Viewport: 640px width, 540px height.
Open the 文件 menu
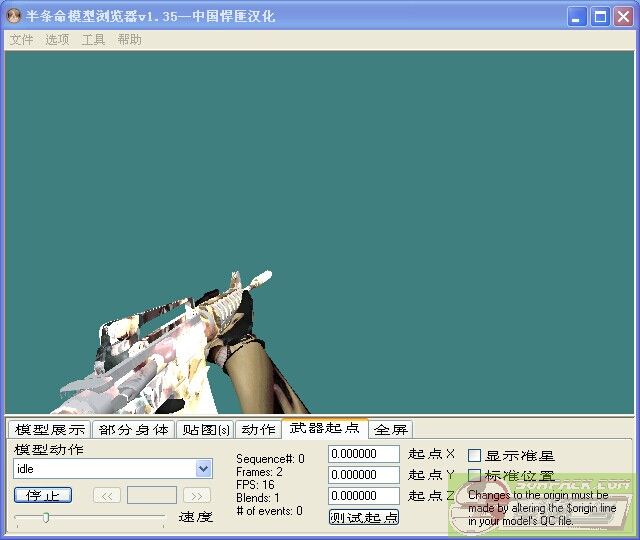point(21,40)
